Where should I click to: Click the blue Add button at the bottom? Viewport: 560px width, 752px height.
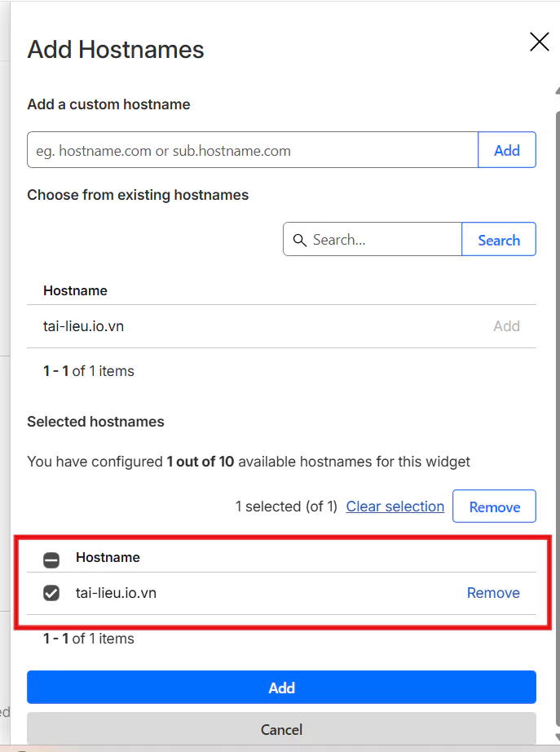[281, 688]
